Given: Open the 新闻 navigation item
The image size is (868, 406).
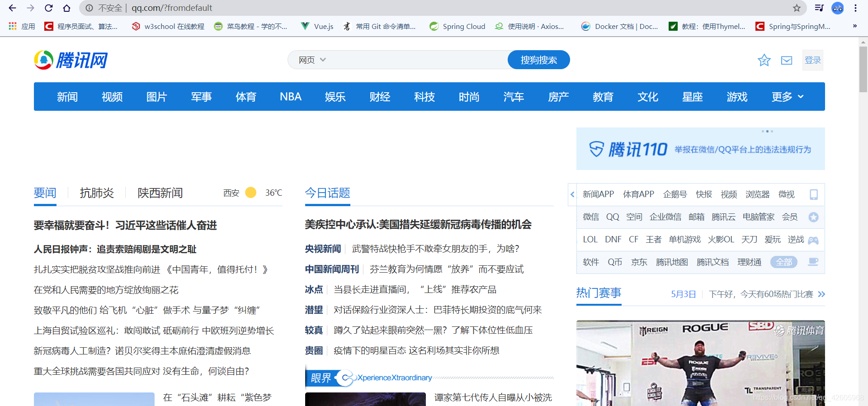Looking at the screenshot, I should (x=67, y=97).
